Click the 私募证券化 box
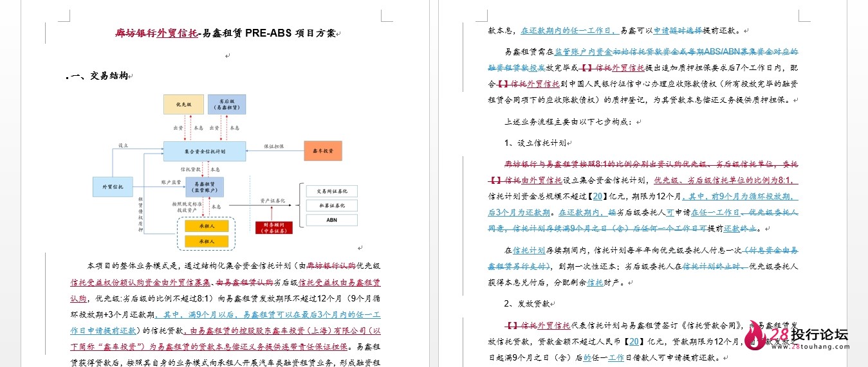 click(332, 206)
